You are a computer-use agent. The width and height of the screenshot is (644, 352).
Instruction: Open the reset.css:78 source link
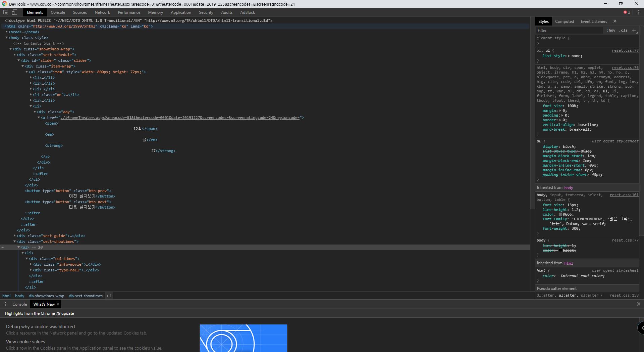pyautogui.click(x=625, y=50)
